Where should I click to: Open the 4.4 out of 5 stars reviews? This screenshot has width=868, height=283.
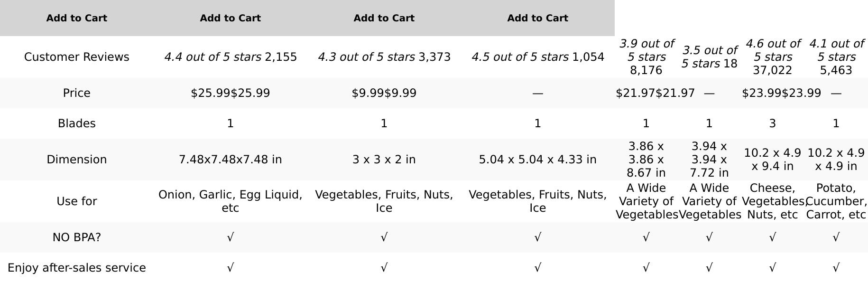point(230,57)
